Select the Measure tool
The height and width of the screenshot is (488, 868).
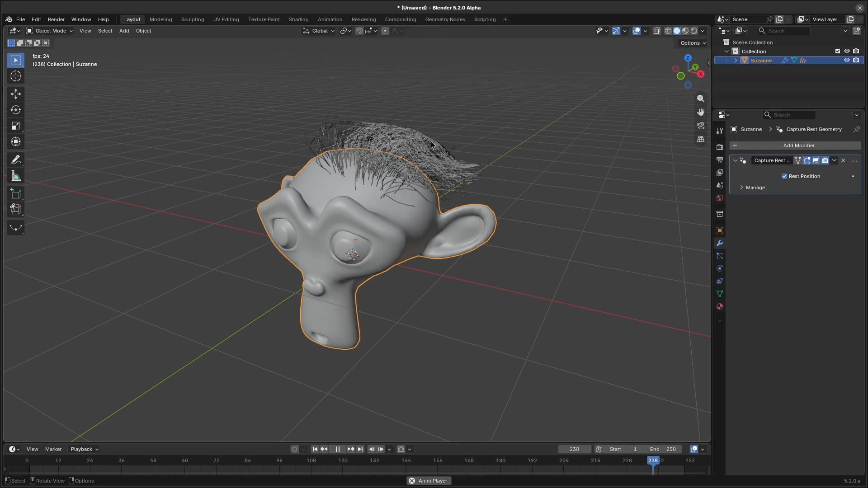pos(16,176)
